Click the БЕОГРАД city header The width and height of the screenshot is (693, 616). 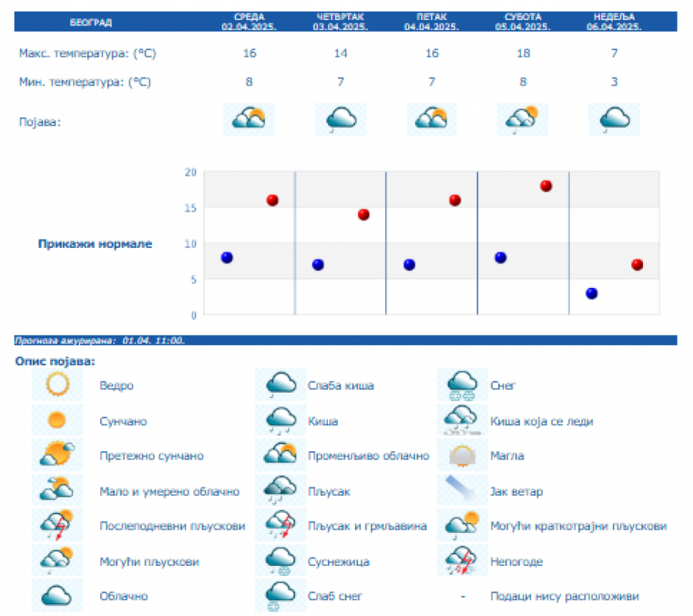[91, 22]
